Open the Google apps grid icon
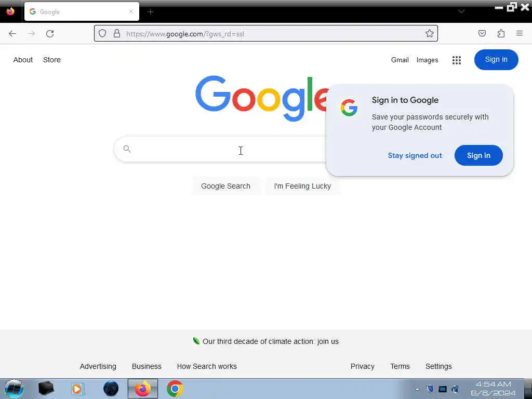 click(x=457, y=60)
